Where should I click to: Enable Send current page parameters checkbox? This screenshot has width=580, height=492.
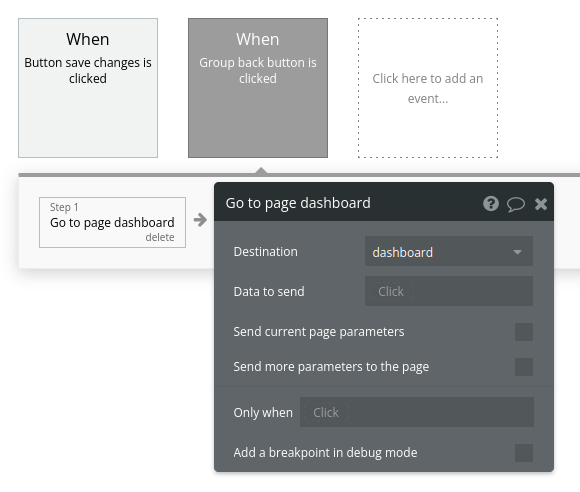[524, 332]
